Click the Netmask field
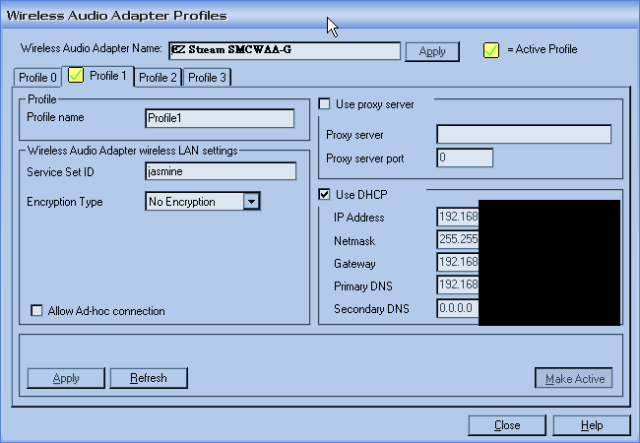Viewport: 640px width, 443px height. click(458, 239)
